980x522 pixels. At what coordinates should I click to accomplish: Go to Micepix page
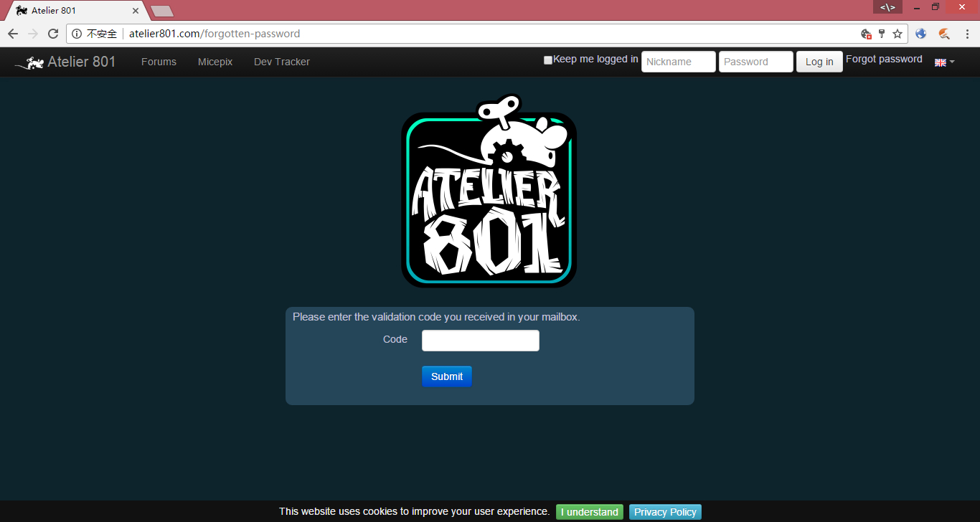pos(215,62)
